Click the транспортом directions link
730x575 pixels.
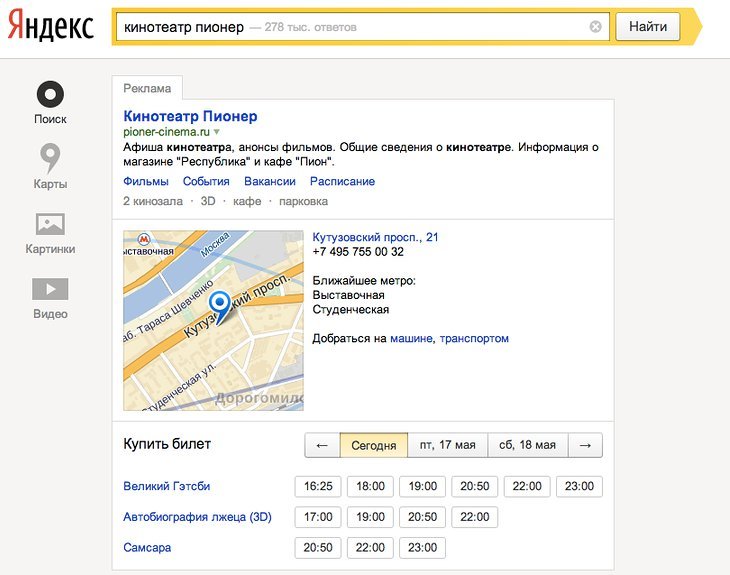[x=474, y=338]
